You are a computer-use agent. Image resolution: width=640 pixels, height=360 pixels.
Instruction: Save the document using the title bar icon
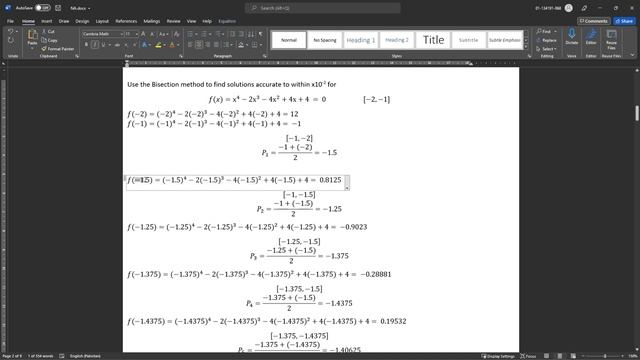[58, 8]
